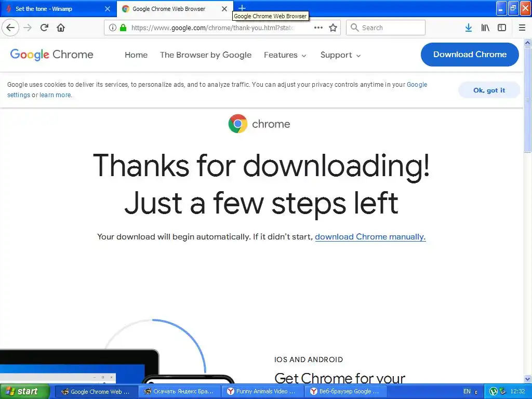Image resolution: width=532 pixels, height=399 pixels.
Task: Click the scrollbar down arrow
Action: [527, 379]
